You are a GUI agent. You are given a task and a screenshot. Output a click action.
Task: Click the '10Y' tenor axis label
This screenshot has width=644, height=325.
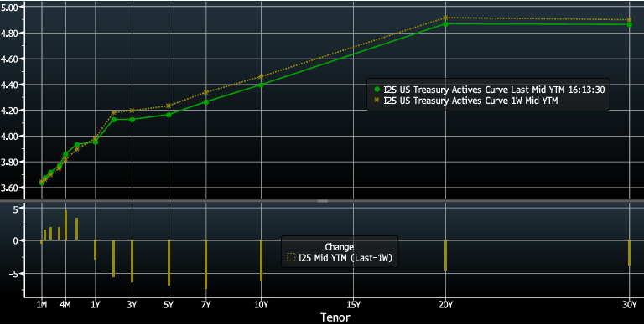click(x=262, y=305)
